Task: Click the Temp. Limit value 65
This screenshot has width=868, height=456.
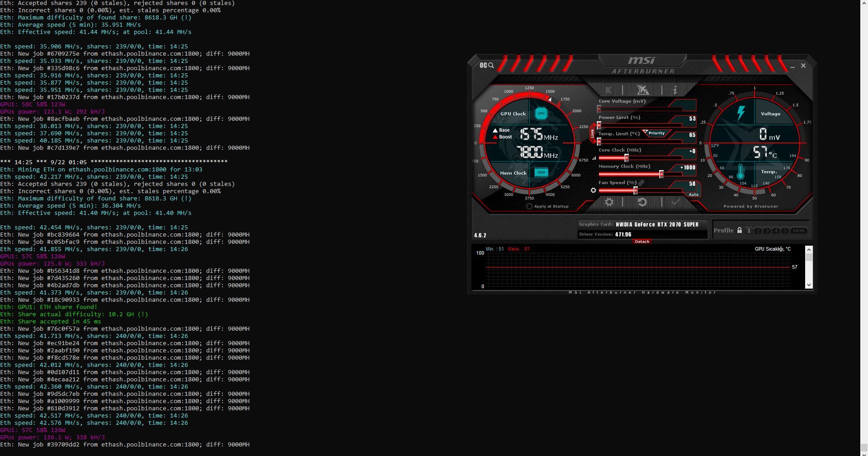Action: point(692,135)
